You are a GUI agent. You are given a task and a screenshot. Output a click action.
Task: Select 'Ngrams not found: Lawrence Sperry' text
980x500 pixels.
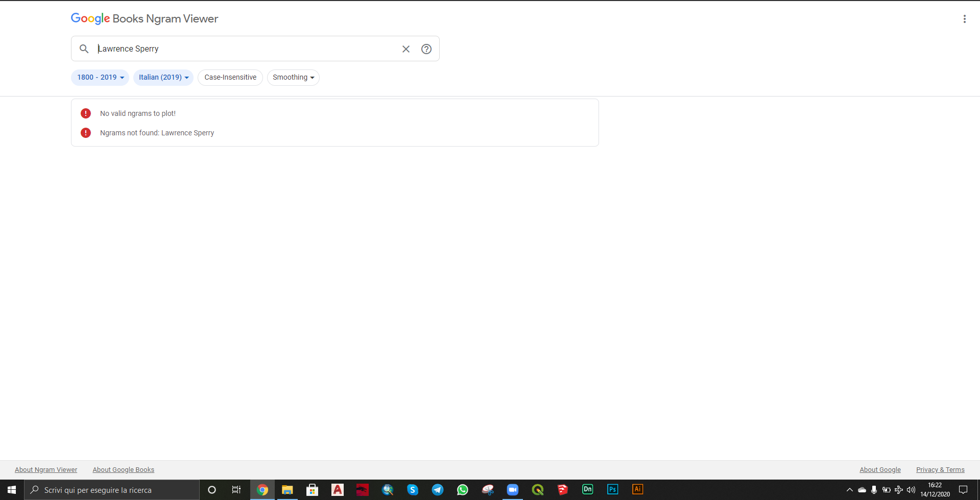pyautogui.click(x=157, y=133)
